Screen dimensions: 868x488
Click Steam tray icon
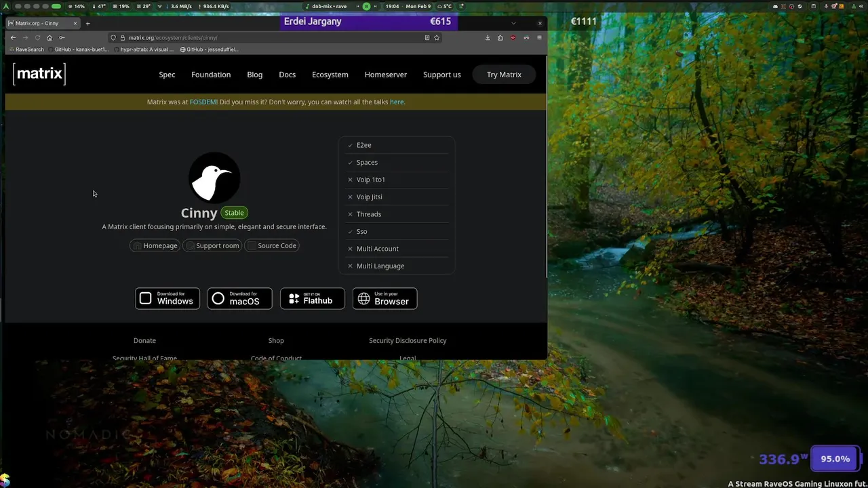(x=800, y=6)
